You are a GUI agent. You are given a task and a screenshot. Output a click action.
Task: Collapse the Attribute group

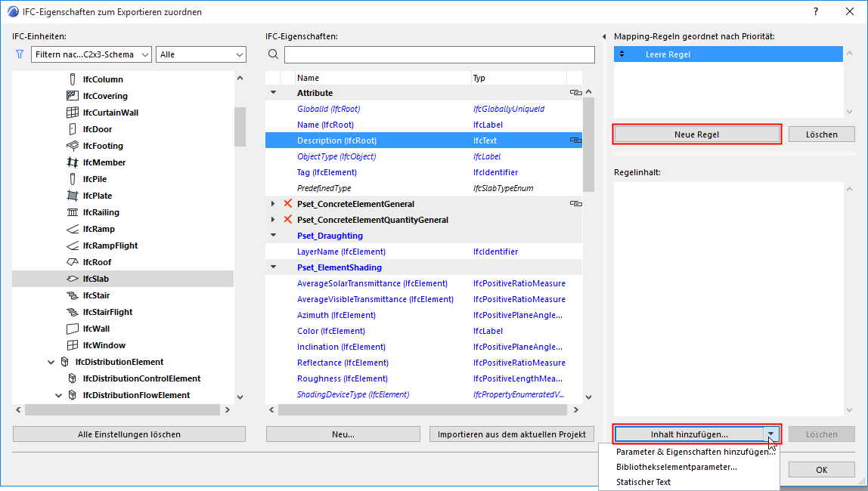click(x=273, y=92)
